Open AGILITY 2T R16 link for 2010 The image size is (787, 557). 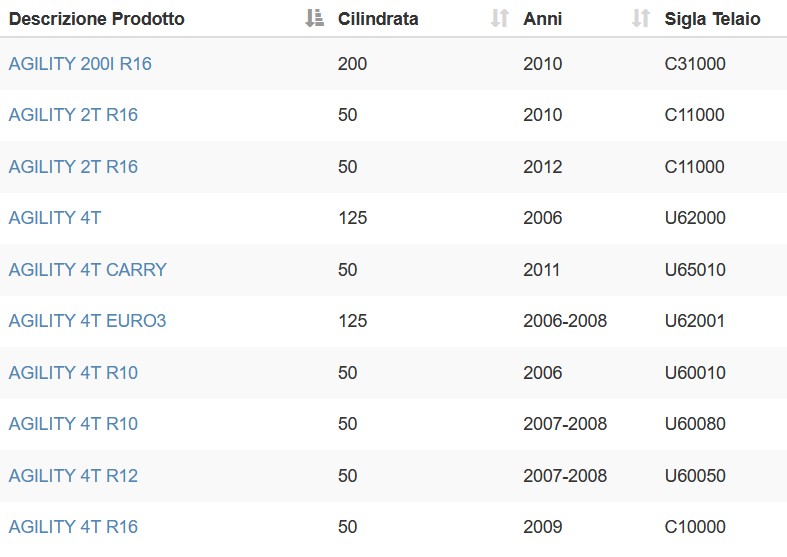point(73,115)
